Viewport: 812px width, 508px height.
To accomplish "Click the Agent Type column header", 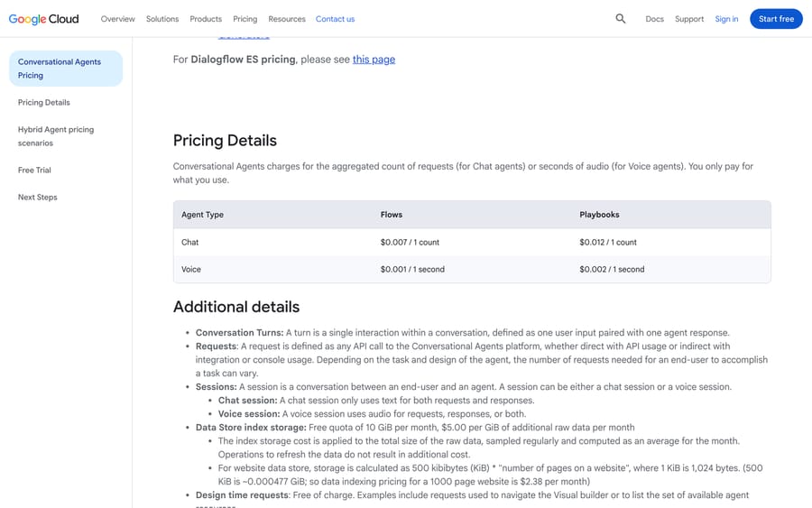I will click(202, 215).
